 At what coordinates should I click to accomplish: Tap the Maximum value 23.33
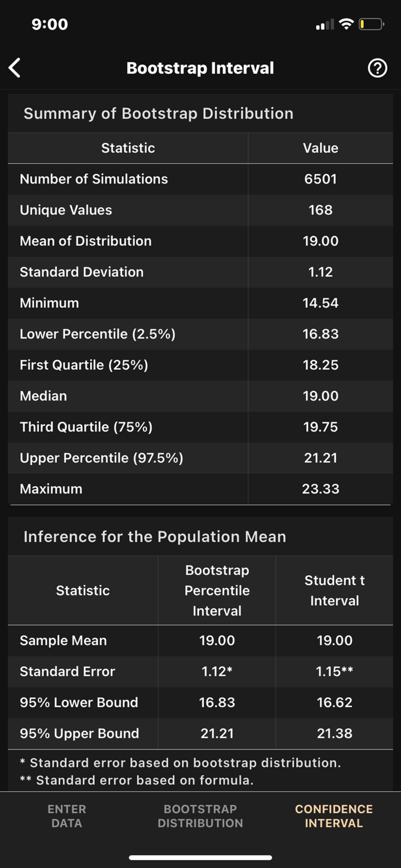[321, 489]
